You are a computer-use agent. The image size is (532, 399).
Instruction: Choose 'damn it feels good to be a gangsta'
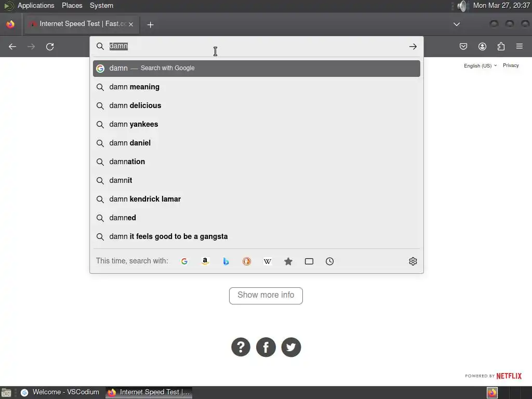coord(257,236)
